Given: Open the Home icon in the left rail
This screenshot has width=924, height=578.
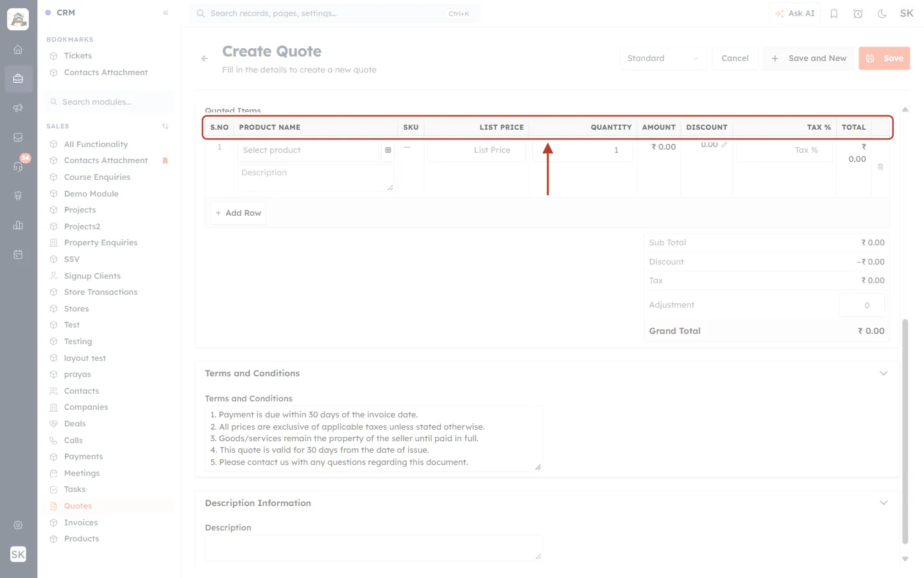Looking at the screenshot, I should (18, 49).
